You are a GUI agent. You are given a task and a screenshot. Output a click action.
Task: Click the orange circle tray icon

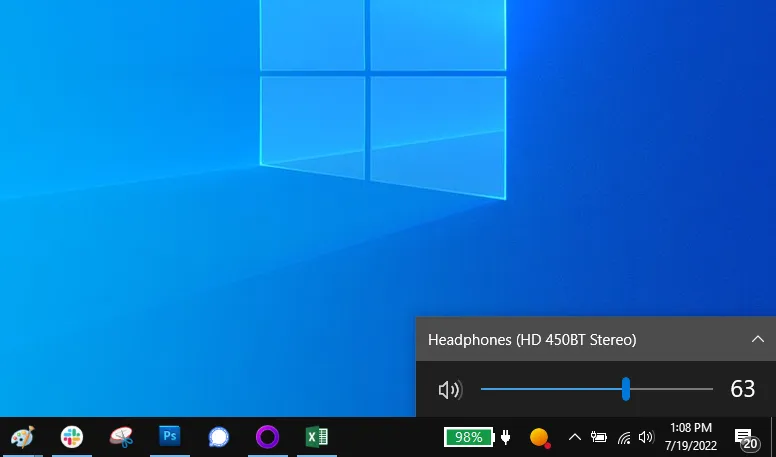[x=539, y=437]
